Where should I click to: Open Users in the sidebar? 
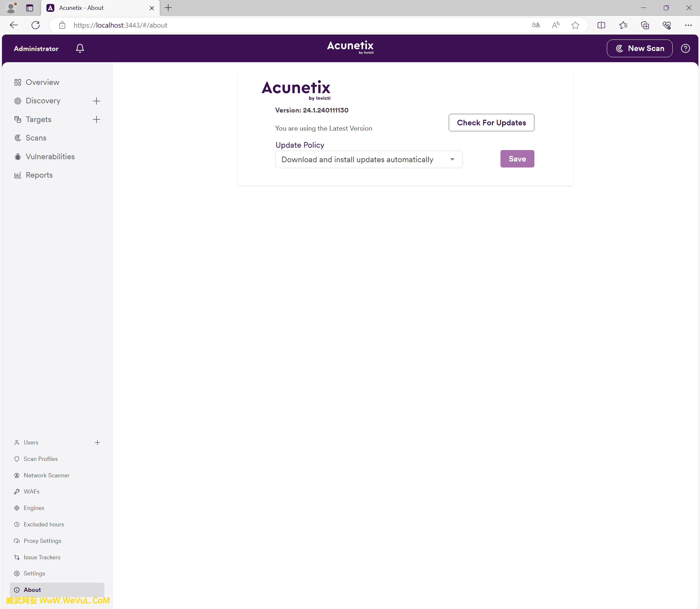click(26, 442)
